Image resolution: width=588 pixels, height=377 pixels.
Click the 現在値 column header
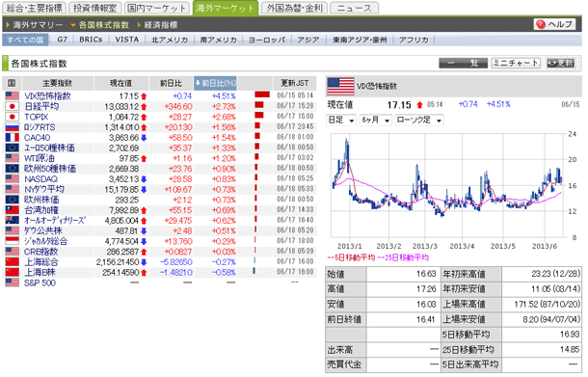[120, 83]
